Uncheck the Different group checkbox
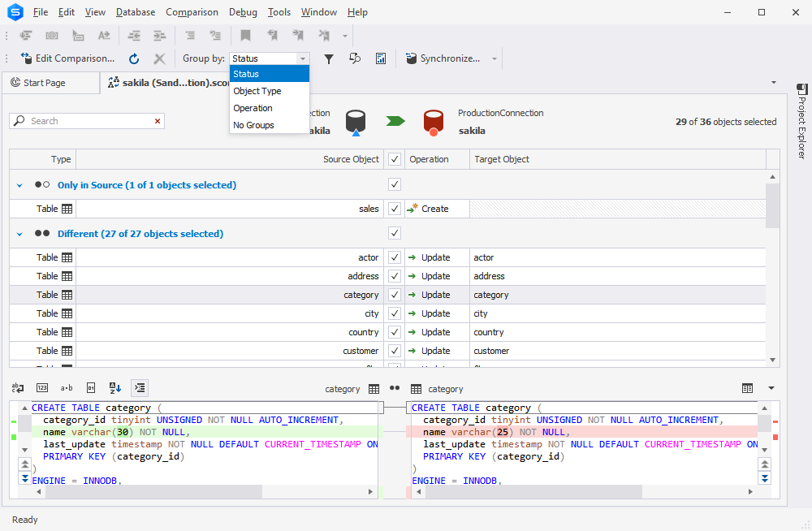Viewport: 812px width, 531px height. tap(395, 232)
